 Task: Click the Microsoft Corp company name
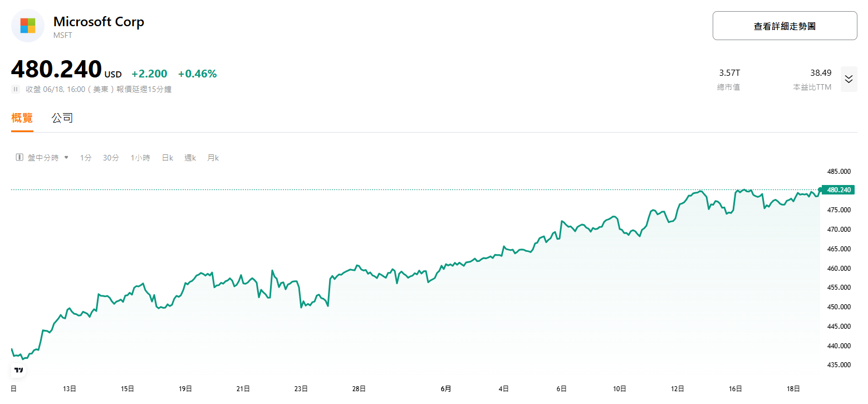(x=99, y=22)
